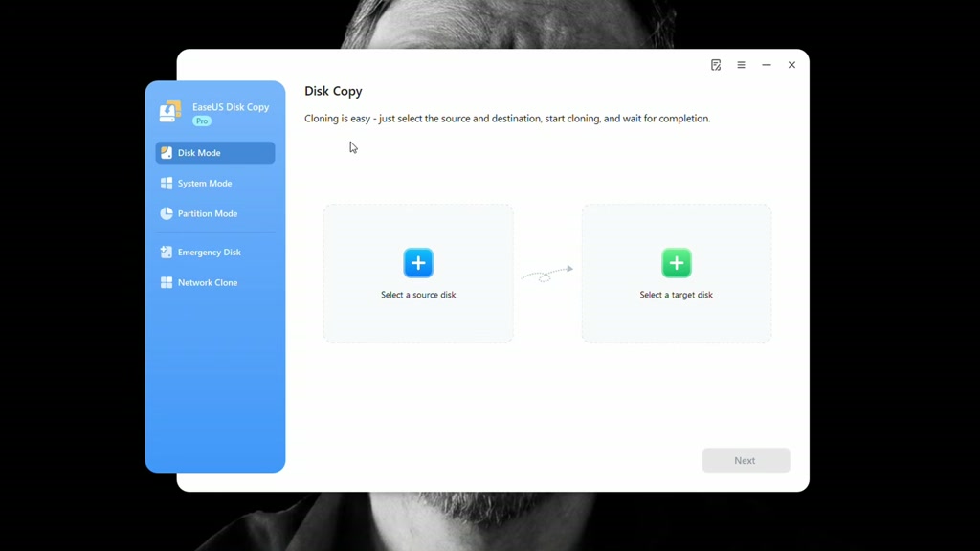Click the EaseUS Disk Copy logo icon
980x551 pixels.
(170, 111)
